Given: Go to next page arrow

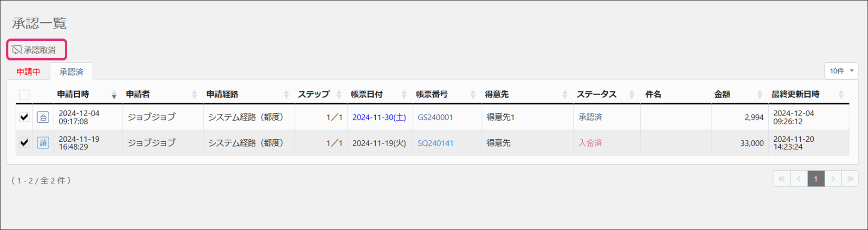Looking at the screenshot, I should (x=833, y=179).
